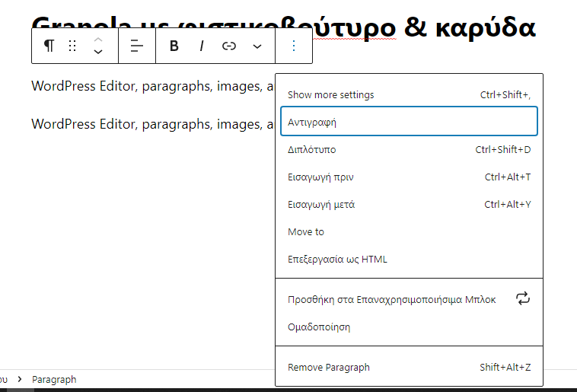Toggle bold formatting
Viewport: 577px width, 392px height.
pyautogui.click(x=174, y=46)
